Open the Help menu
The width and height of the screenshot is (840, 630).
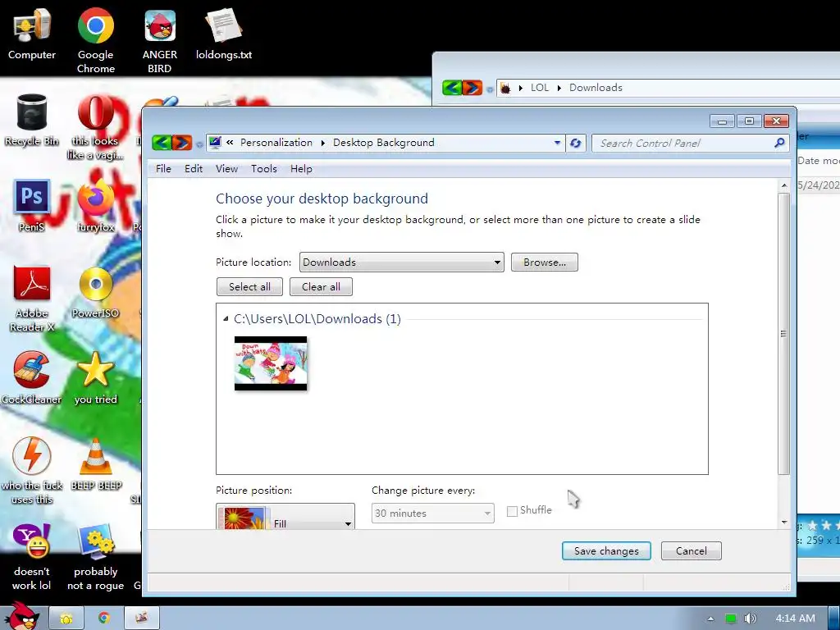coord(301,169)
